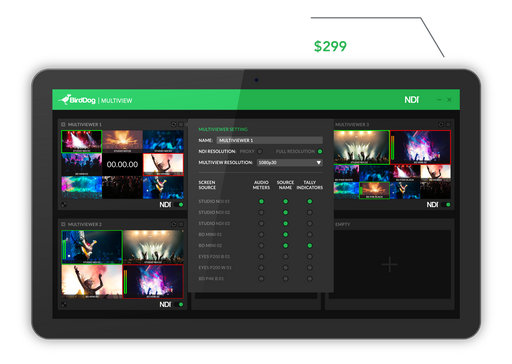Toggle NDI output switch for Multiviewer 2

[x=179, y=304]
